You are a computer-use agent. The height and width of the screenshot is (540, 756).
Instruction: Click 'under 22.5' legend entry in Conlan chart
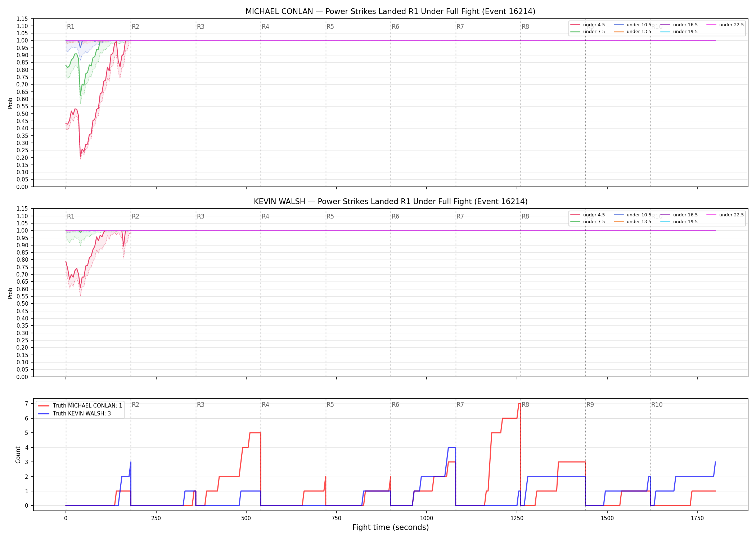725,25
